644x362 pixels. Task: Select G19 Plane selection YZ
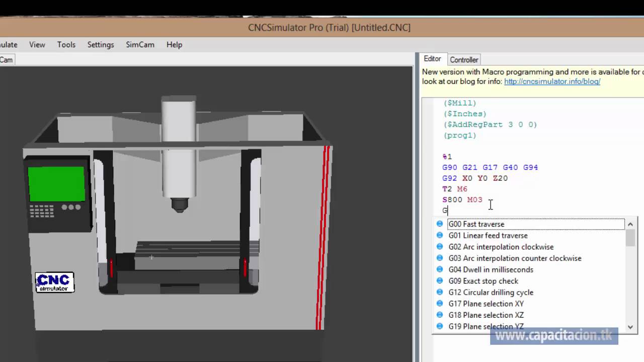486,326
